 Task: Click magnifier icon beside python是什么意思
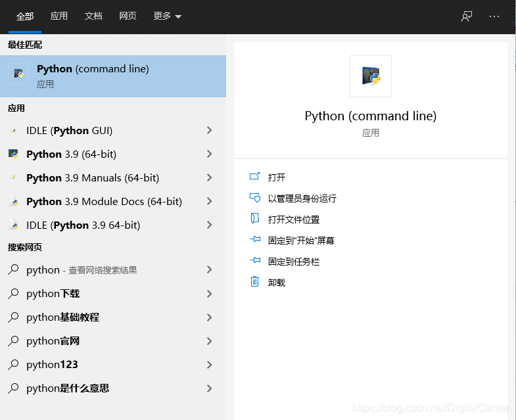click(x=13, y=388)
